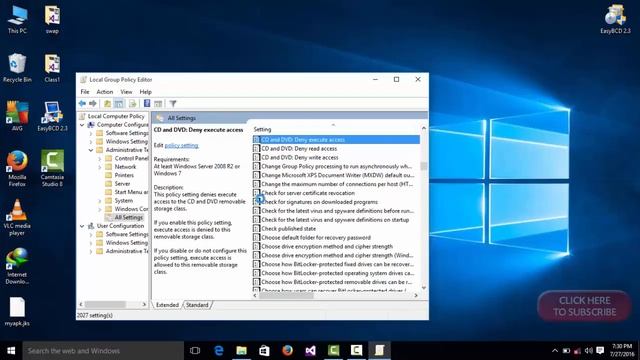Open the View menu

(x=126, y=92)
